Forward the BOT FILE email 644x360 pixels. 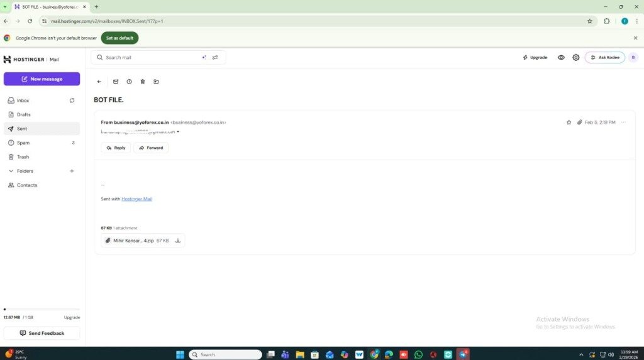tap(151, 148)
